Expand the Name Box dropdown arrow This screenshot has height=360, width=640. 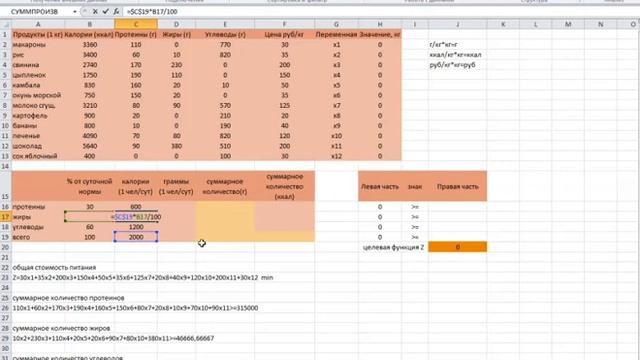pos(75,12)
